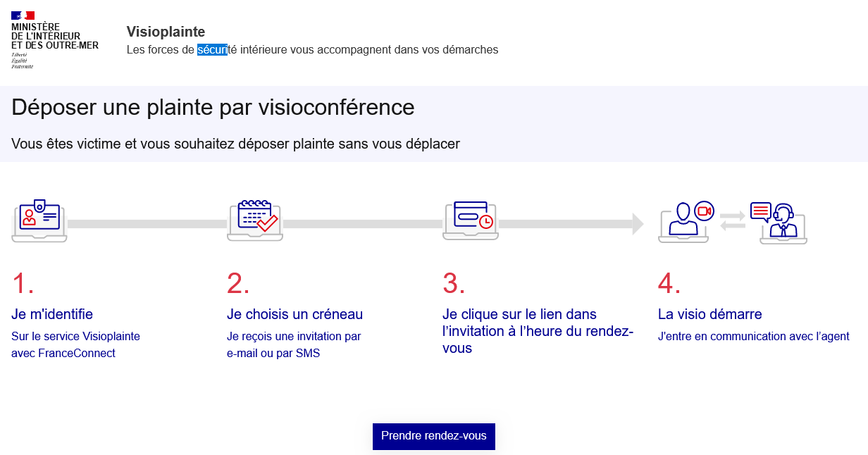Click the La visio démarre heading

710,314
